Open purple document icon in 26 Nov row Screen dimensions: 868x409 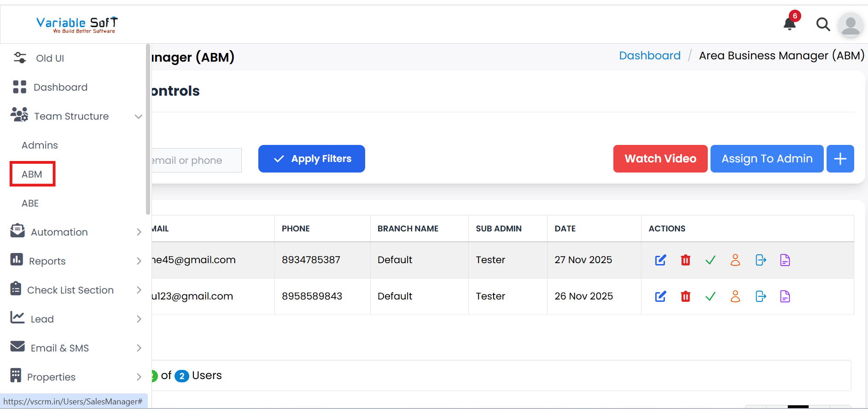[x=785, y=296]
